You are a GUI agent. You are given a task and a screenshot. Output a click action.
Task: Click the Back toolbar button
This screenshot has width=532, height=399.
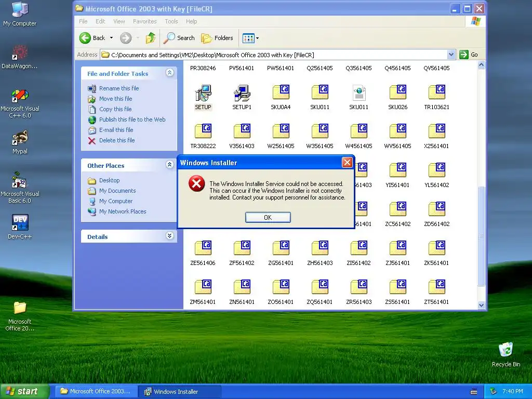92,38
